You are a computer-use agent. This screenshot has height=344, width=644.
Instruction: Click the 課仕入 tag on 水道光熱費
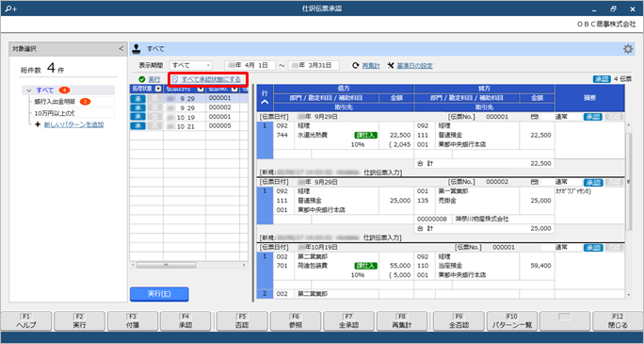(x=365, y=135)
